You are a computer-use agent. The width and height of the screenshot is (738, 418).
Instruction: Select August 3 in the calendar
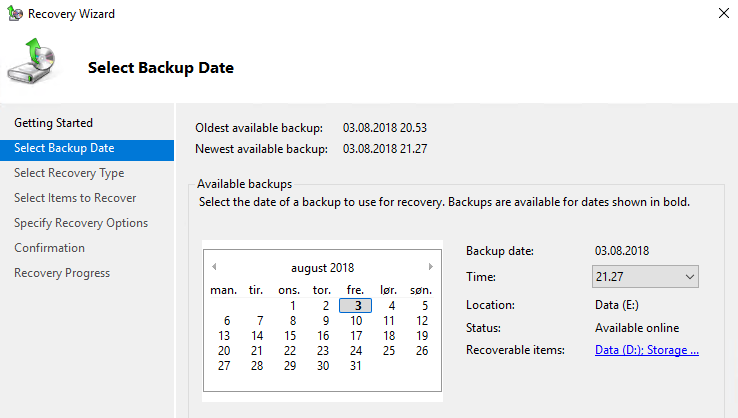click(x=356, y=306)
